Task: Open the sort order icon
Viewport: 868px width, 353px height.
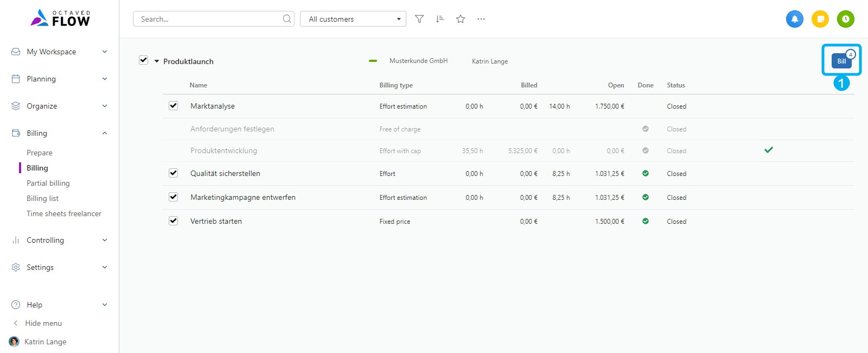Action: [x=440, y=19]
